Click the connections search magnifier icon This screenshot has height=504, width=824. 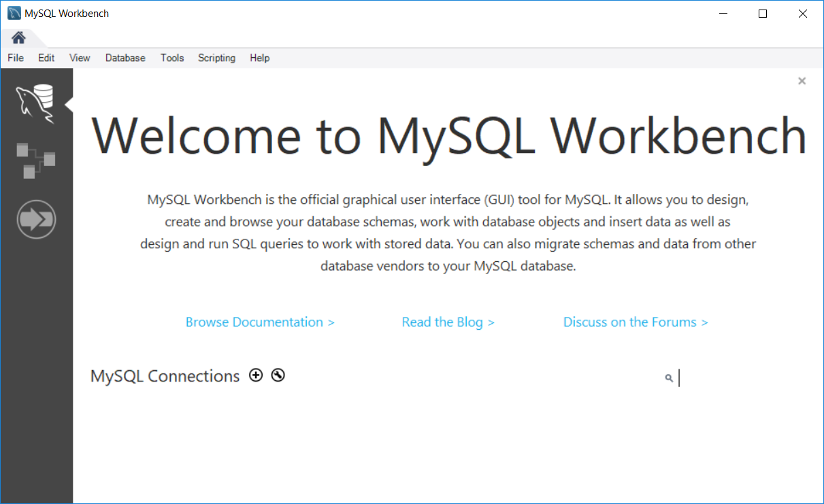(x=669, y=378)
